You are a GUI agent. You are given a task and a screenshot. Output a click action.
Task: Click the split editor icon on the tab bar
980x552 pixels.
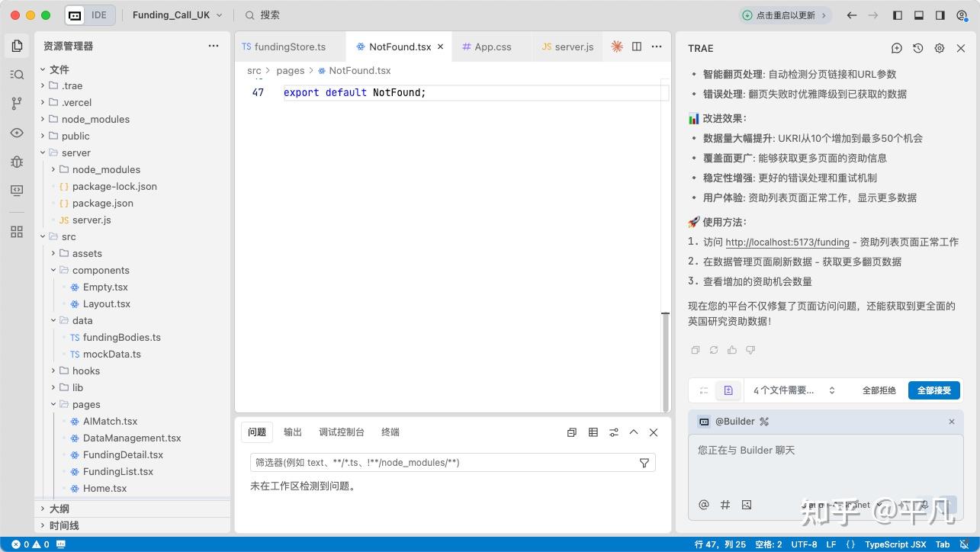coord(637,47)
